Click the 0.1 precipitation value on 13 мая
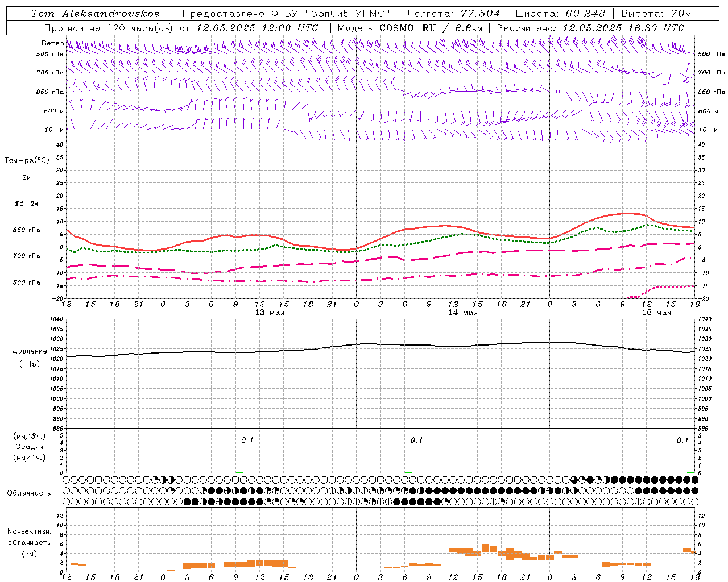Image resolution: width=728 pixels, height=582 pixels. pos(247,440)
